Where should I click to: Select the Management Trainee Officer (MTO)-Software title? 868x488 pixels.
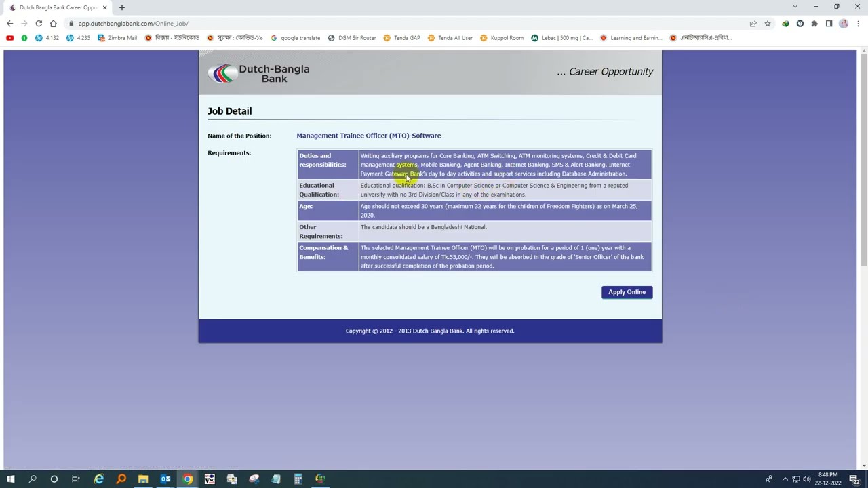pyautogui.click(x=368, y=136)
